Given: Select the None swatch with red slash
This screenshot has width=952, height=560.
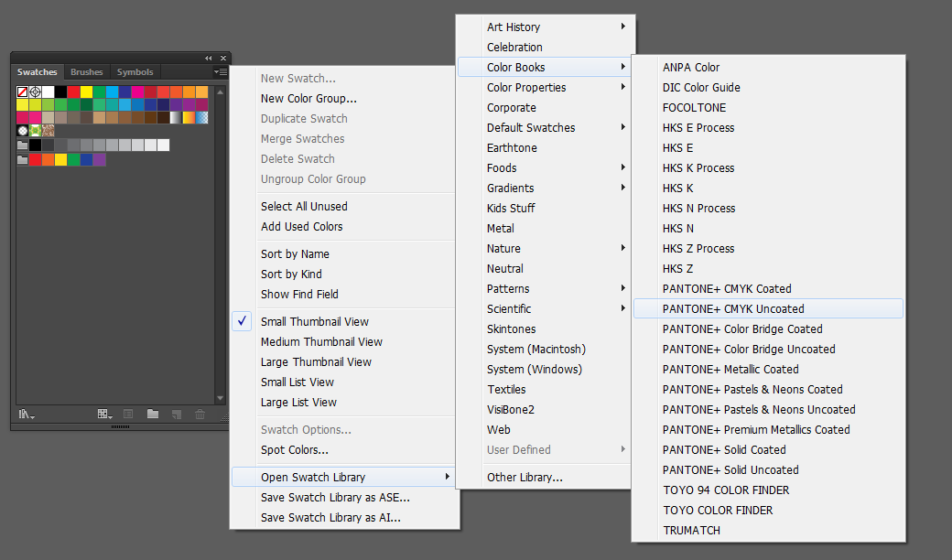Looking at the screenshot, I should [x=23, y=92].
